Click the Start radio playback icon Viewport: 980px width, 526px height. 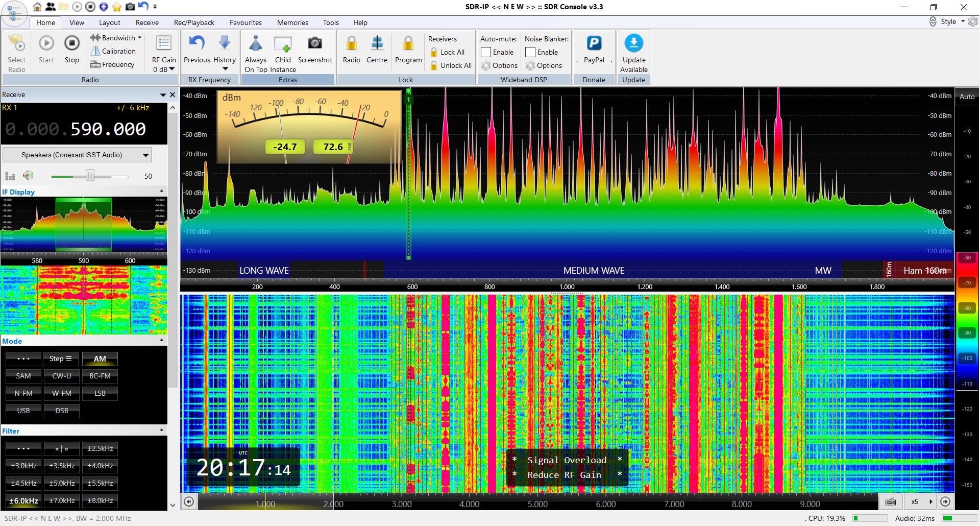click(x=46, y=44)
